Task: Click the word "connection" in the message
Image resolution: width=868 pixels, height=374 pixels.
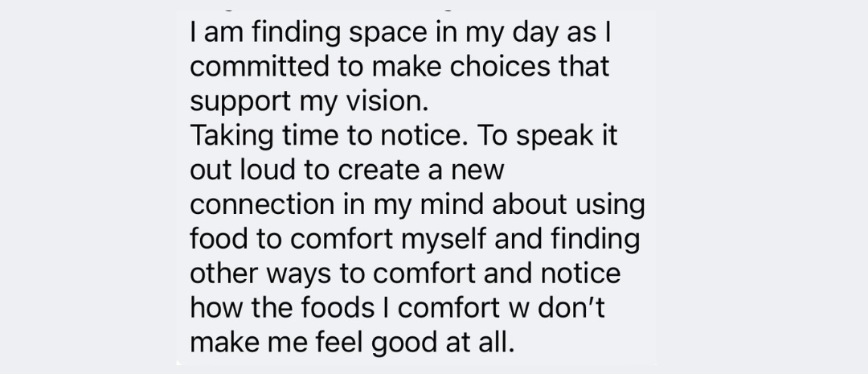Action: (x=262, y=204)
